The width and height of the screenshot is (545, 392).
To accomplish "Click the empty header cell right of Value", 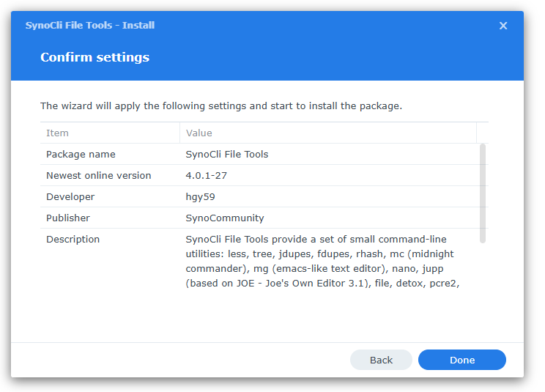I will (x=482, y=133).
